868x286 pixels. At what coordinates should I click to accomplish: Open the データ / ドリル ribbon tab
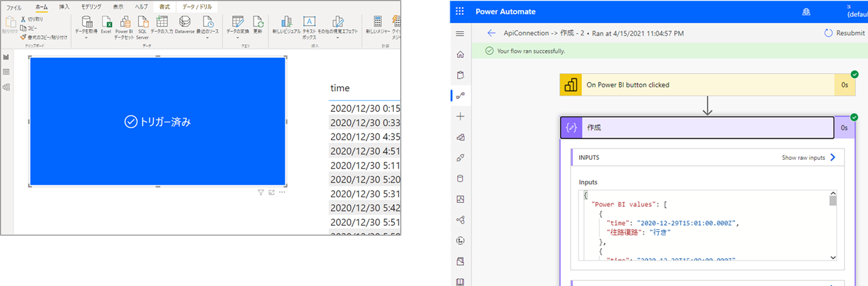[197, 6]
